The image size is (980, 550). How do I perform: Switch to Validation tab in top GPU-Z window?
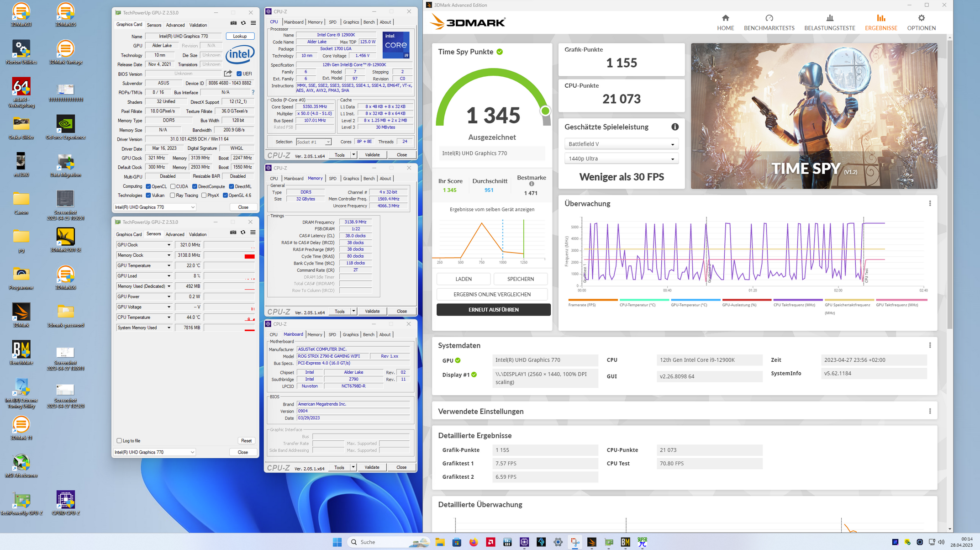pos(198,25)
